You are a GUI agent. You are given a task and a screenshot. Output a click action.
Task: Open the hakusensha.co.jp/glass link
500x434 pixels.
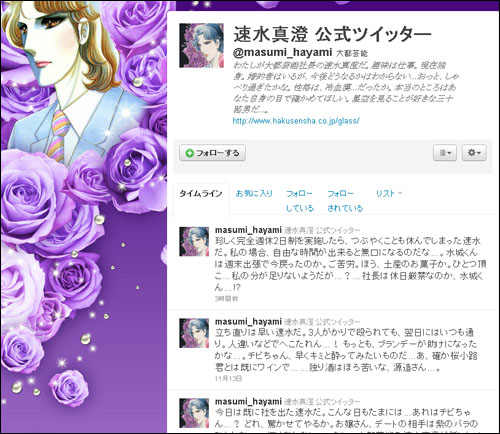point(296,121)
